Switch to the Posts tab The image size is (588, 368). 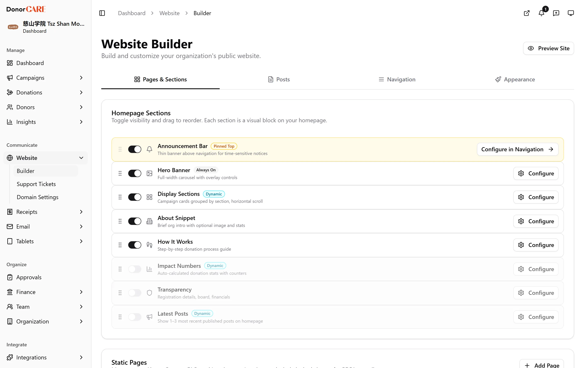click(279, 79)
